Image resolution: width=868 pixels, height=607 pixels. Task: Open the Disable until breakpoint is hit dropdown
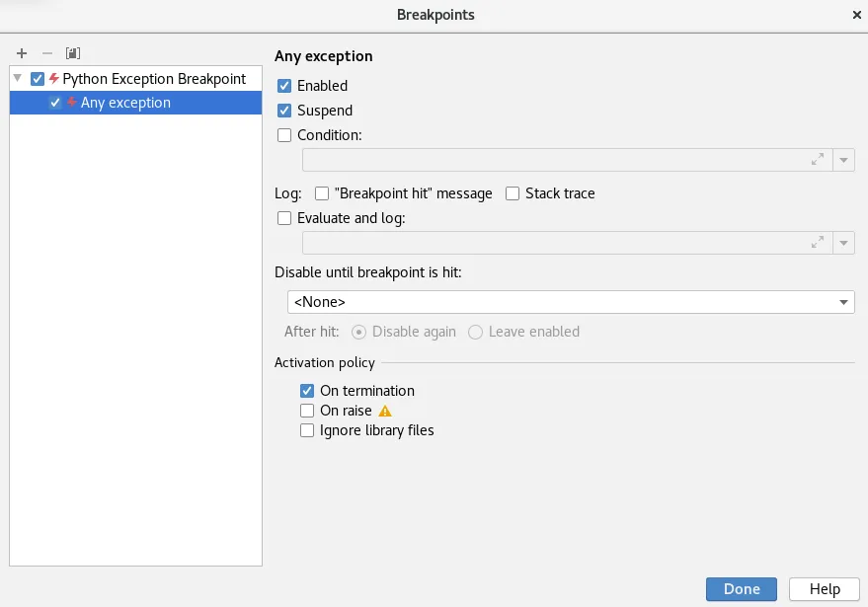[x=844, y=302]
